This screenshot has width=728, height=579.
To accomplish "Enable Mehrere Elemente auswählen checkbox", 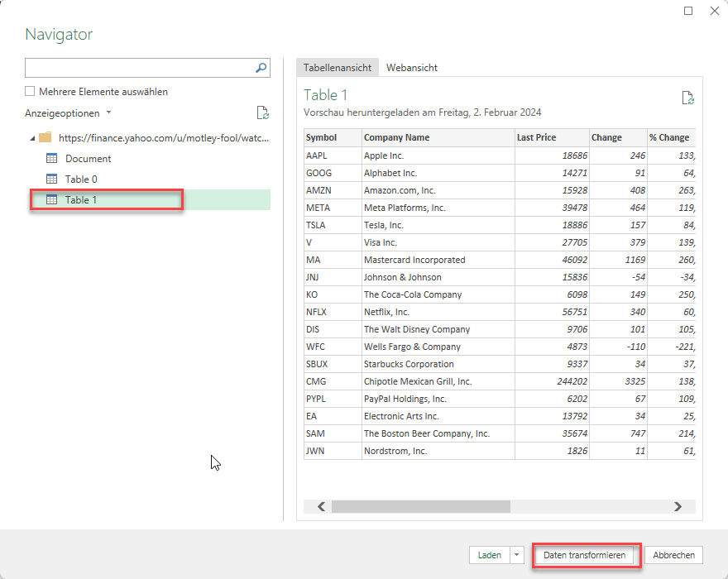I will tap(30, 91).
